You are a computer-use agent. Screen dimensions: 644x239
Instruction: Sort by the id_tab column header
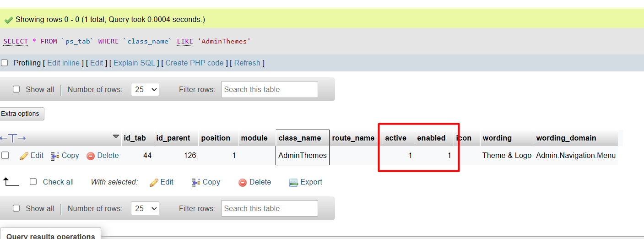coord(135,138)
